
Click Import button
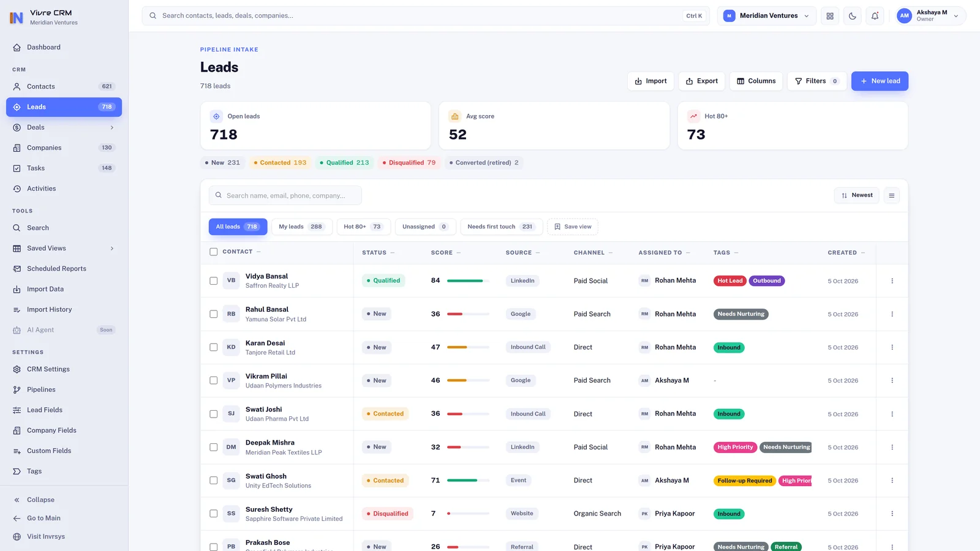(x=650, y=81)
